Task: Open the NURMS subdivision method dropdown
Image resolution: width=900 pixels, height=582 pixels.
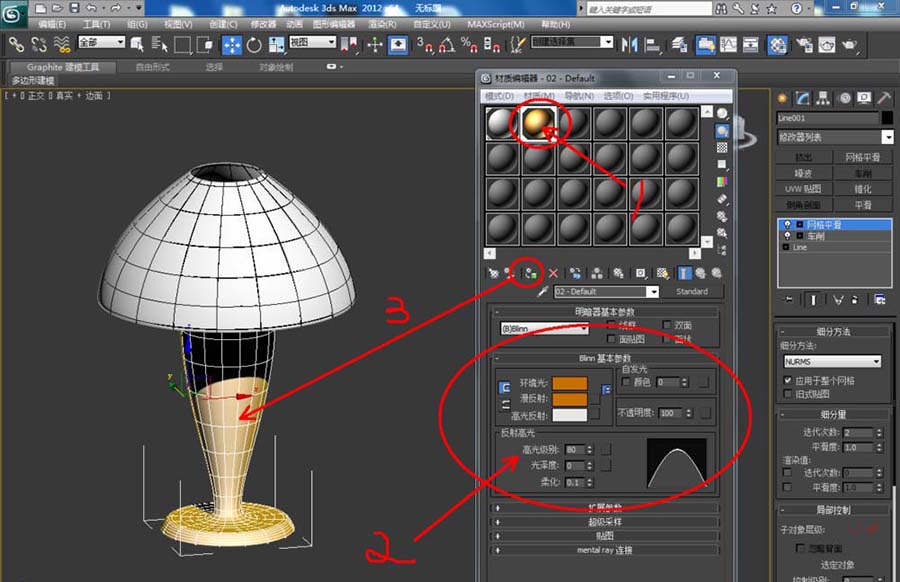Action: 832,362
